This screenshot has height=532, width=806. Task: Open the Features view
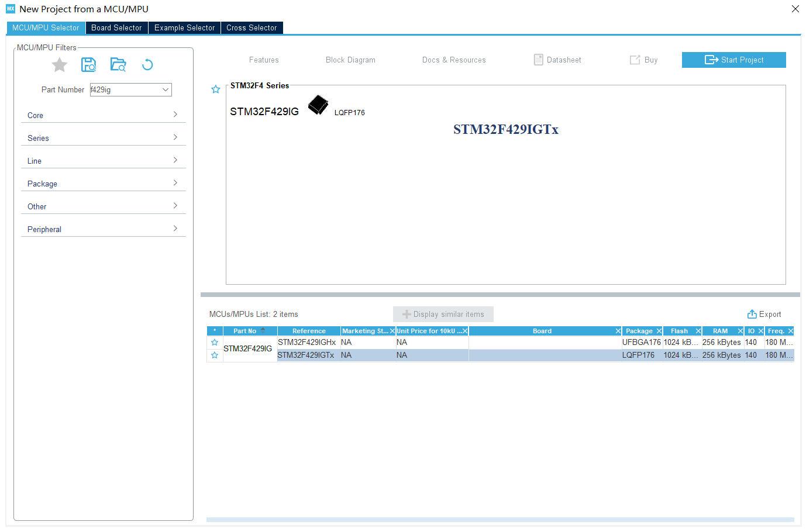coord(264,60)
